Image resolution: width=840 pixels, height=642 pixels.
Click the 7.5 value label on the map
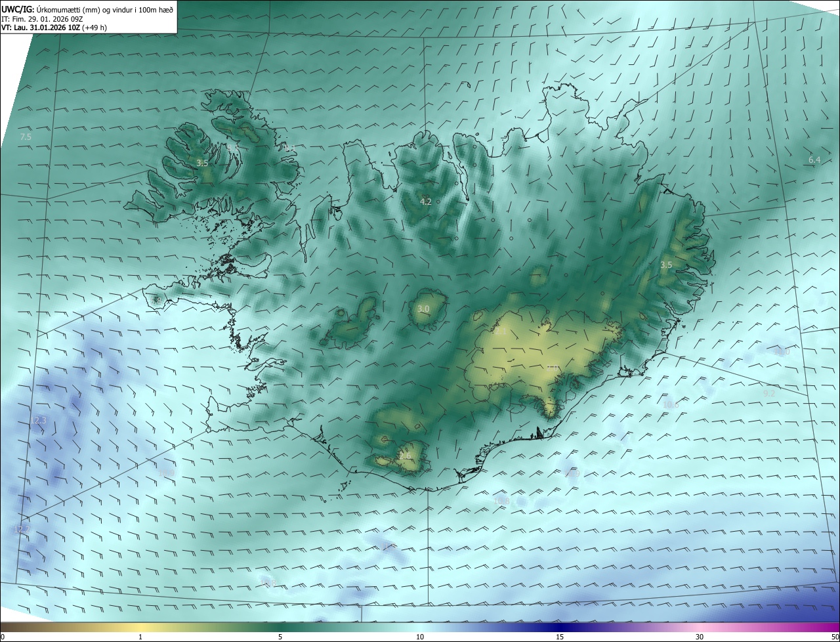click(x=26, y=137)
